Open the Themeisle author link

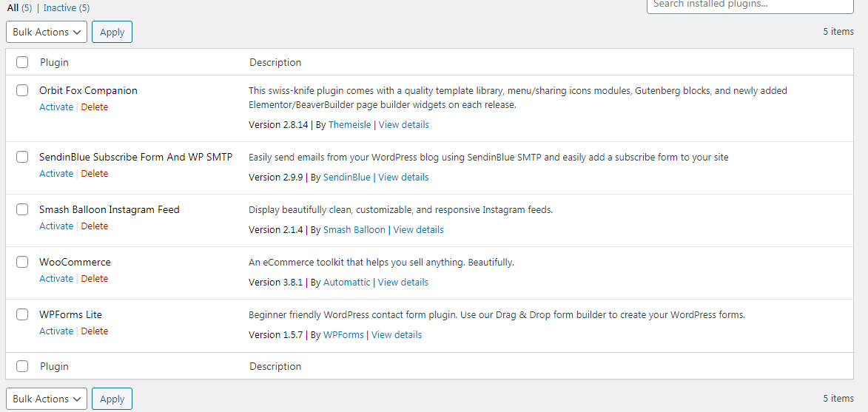(x=350, y=125)
